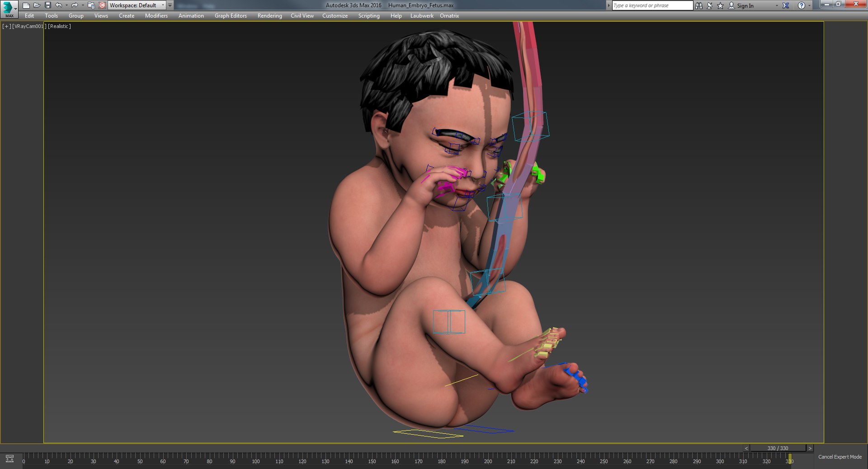Image resolution: width=868 pixels, height=469 pixels.
Task: Step time slider forward with right arrow
Action: 810,448
